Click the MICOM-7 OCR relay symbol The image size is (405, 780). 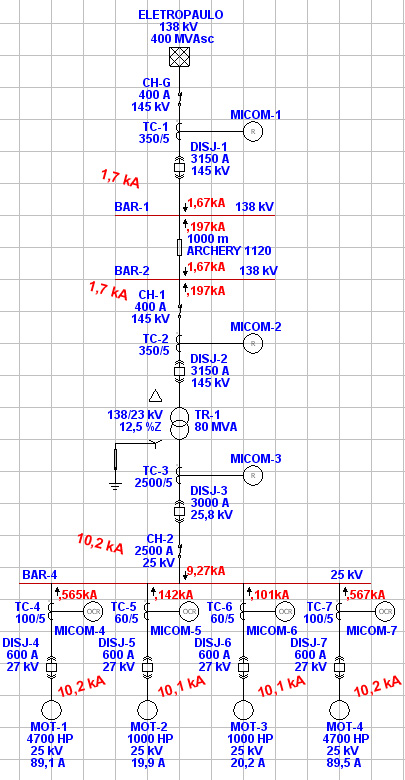point(385,611)
